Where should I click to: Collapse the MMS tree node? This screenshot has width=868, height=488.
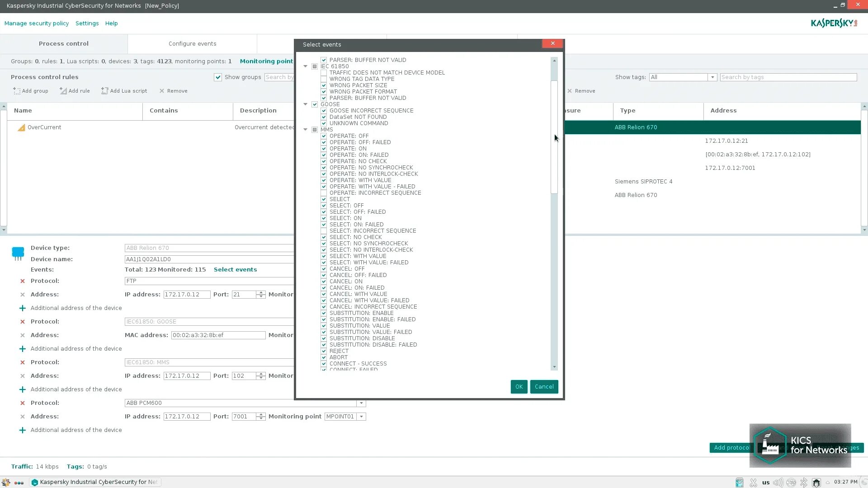pyautogui.click(x=305, y=129)
